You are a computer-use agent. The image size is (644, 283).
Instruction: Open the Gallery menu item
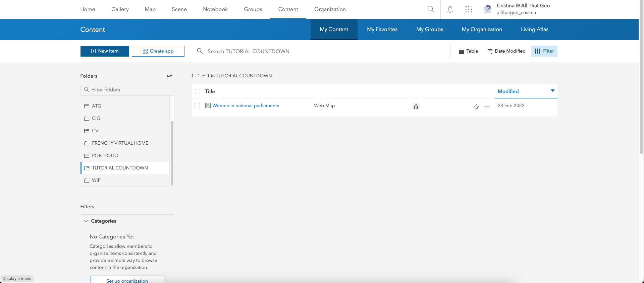[x=120, y=9]
